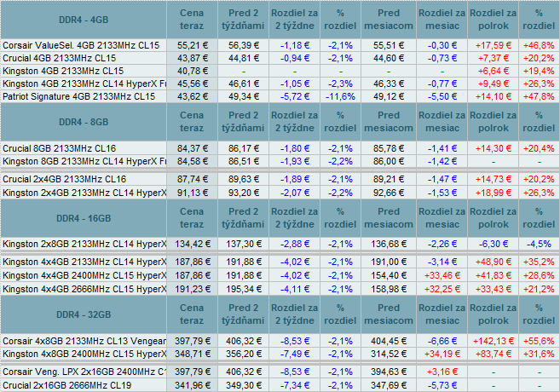Select the 158,98 € price a month ago
560x392 pixels.
click(x=389, y=289)
